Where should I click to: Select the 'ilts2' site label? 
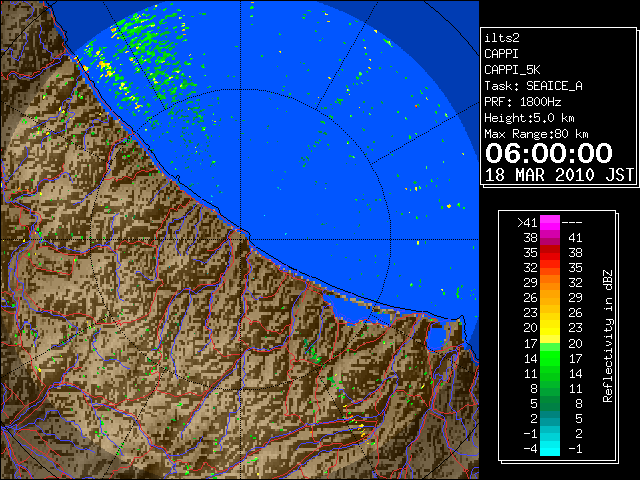click(x=502, y=38)
